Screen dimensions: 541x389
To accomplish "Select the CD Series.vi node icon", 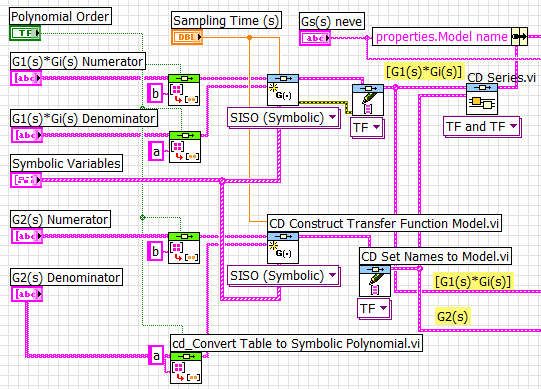I will tap(482, 99).
